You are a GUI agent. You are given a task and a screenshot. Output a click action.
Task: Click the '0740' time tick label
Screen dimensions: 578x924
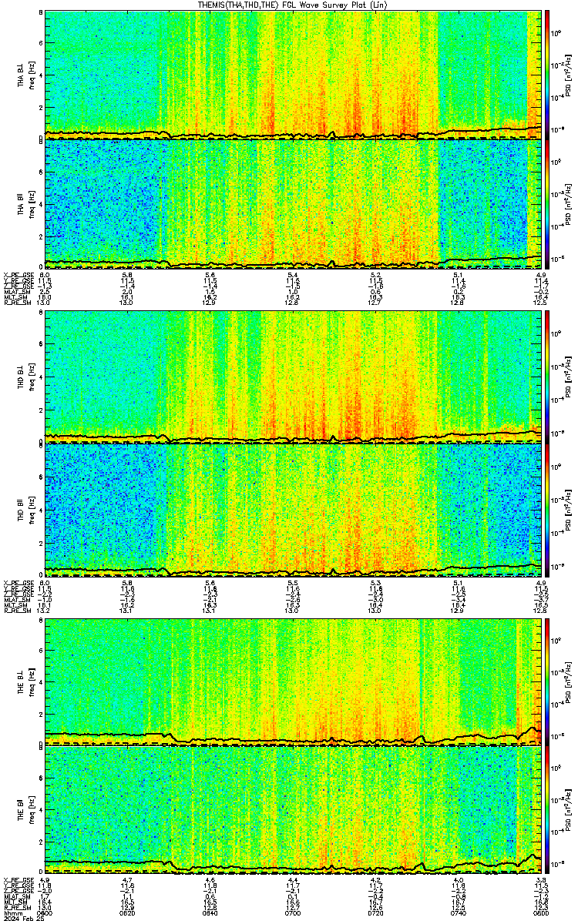(x=459, y=913)
